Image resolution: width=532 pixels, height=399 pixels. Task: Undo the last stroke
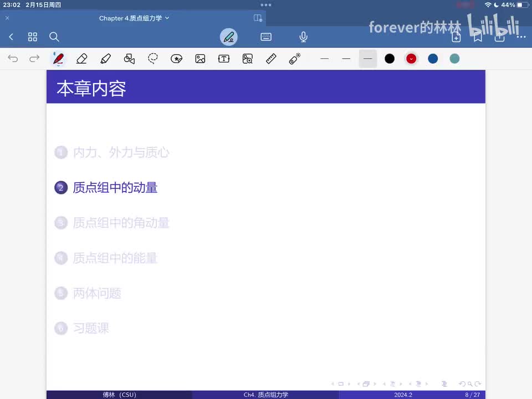[13, 59]
